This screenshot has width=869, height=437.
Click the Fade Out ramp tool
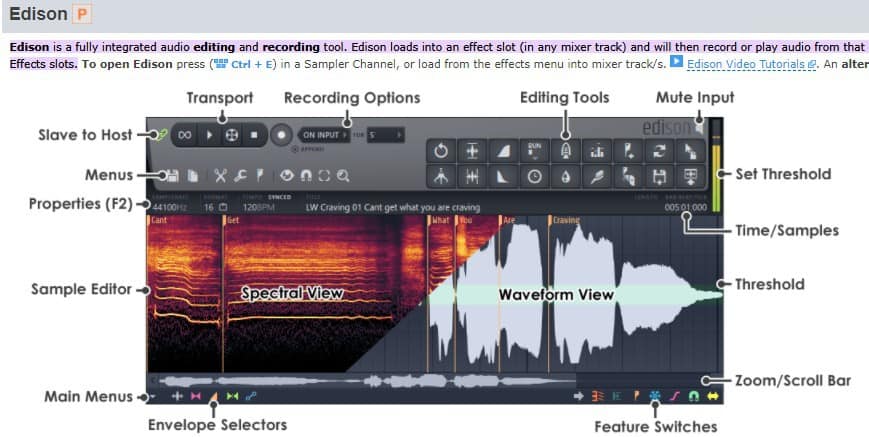pyautogui.click(x=503, y=177)
